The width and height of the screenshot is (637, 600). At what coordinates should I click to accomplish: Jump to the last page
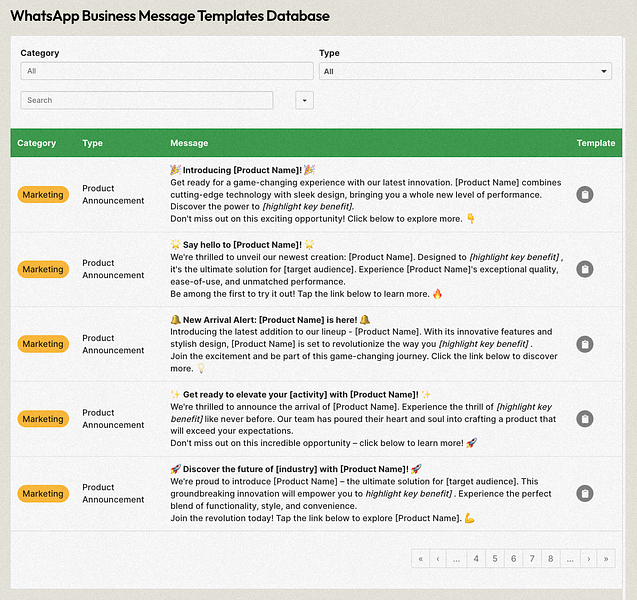click(x=606, y=559)
